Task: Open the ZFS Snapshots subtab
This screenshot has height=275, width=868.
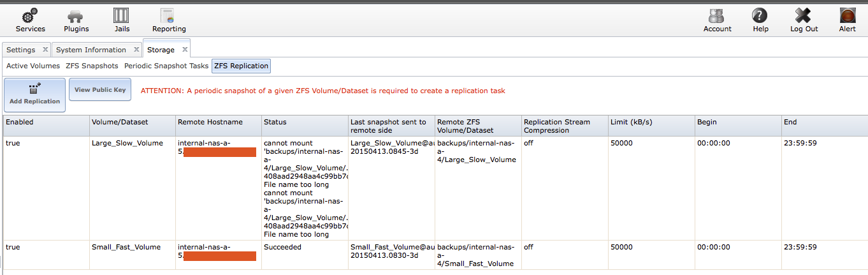Action: coord(92,66)
